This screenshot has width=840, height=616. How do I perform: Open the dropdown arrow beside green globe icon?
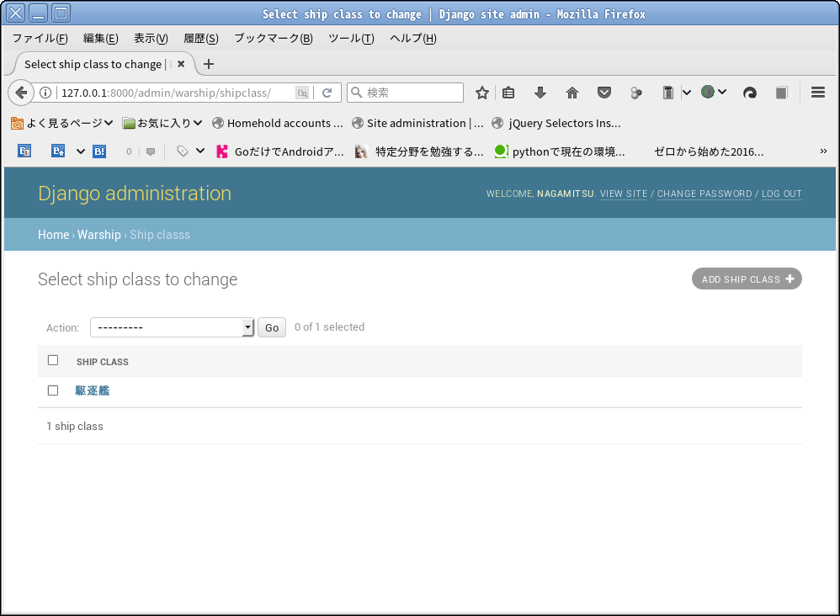[722, 92]
